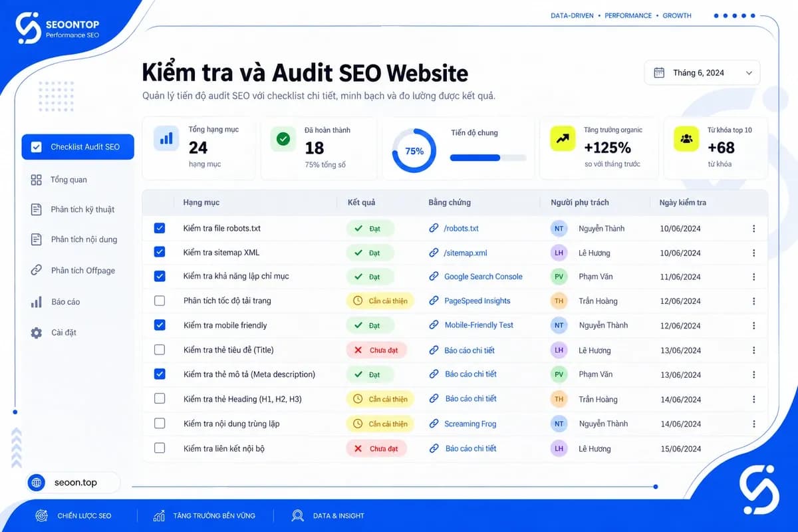Select the Checklist Audit SEO menu item
The height and width of the screenshot is (532, 798).
coord(78,147)
